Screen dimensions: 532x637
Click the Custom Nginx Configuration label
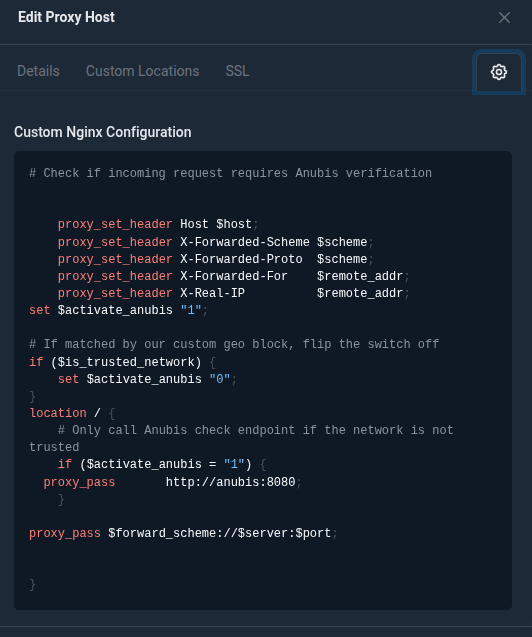pos(103,132)
